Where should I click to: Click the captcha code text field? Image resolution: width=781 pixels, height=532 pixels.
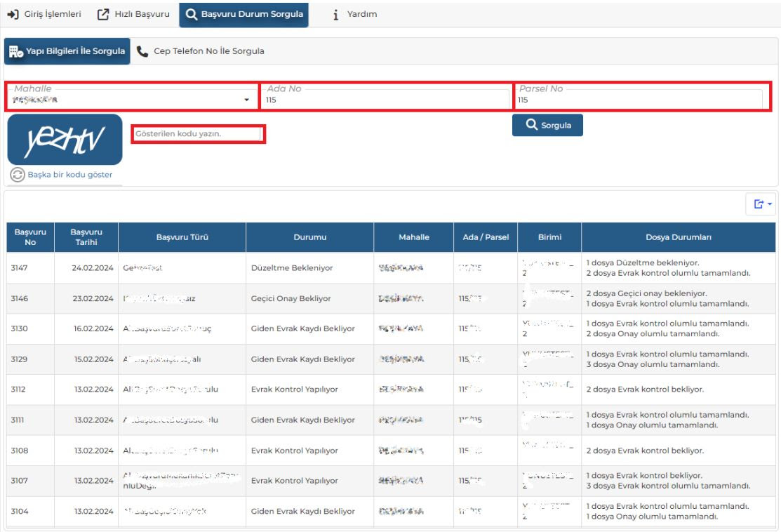click(x=198, y=133)
